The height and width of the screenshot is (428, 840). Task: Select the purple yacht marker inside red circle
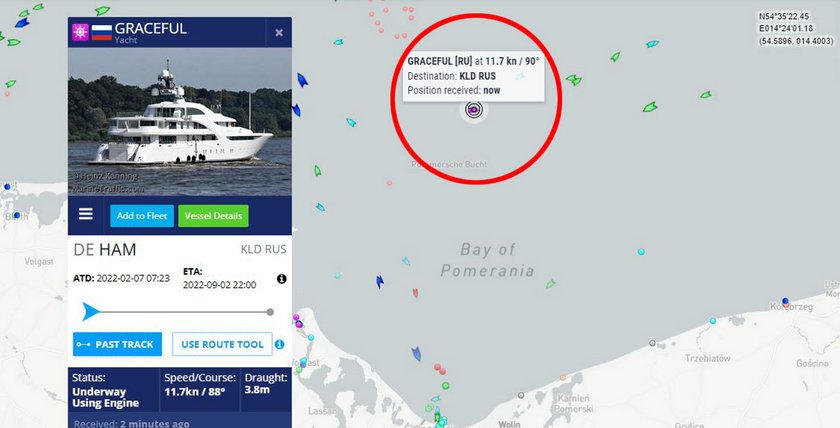(474, 110)
